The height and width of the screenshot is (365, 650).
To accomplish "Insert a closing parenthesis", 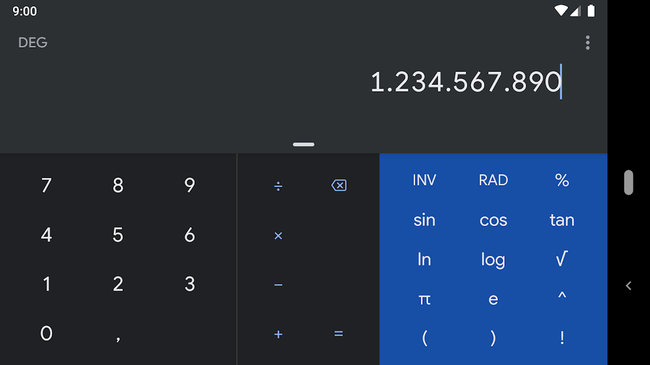I will click(x=493, y=338).
